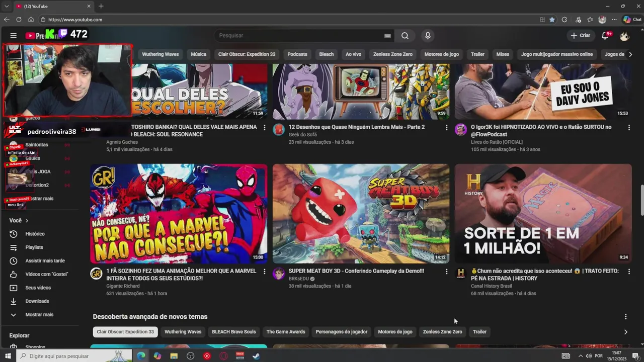Click the page vertical scrollbar thumb

[x=641, y=201]
